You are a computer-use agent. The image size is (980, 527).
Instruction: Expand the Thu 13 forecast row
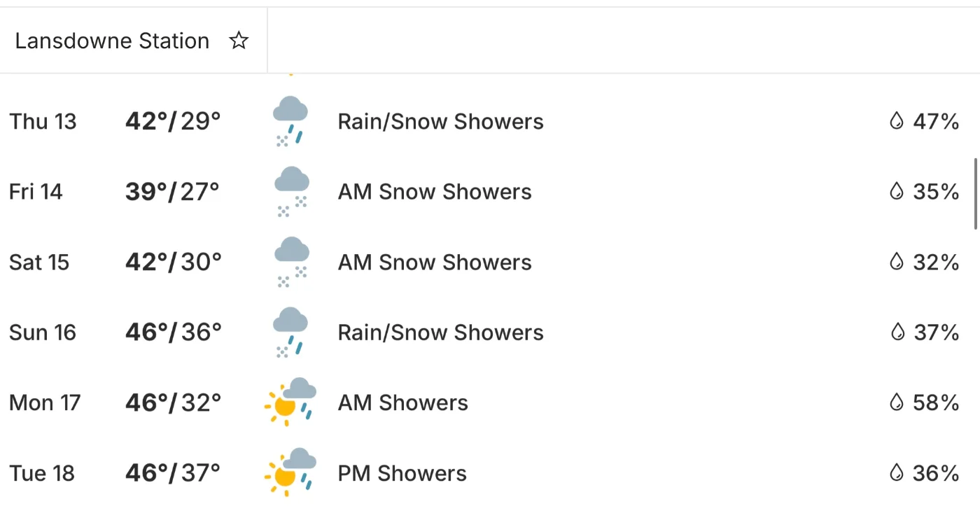[43, 122]
